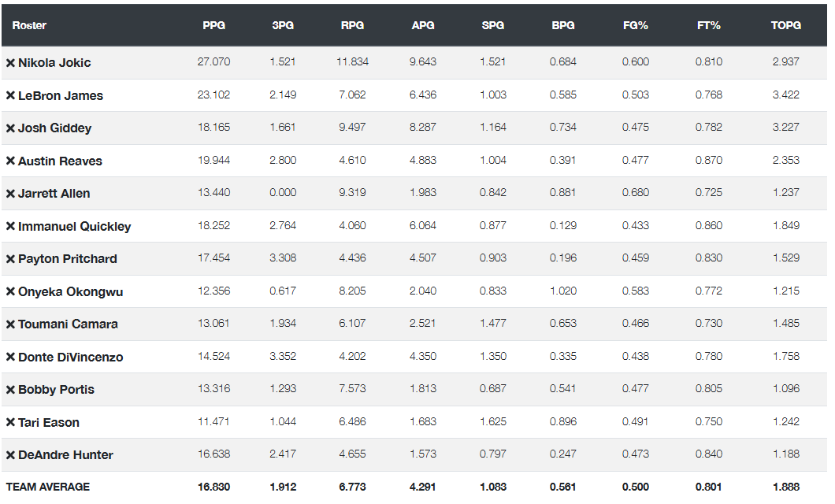Select the TOPG column header
This screenshot has width=835, height=504.
785,25
